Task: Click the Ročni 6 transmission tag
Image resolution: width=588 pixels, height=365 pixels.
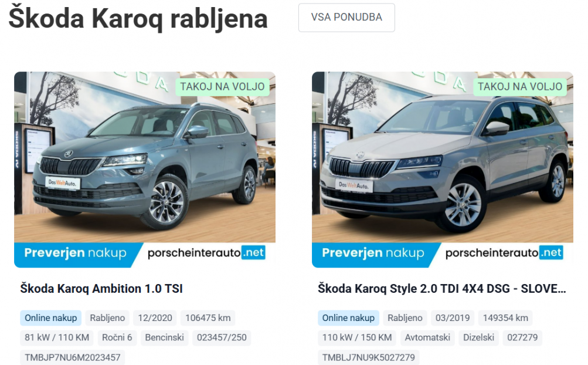Action: (117, 337)
